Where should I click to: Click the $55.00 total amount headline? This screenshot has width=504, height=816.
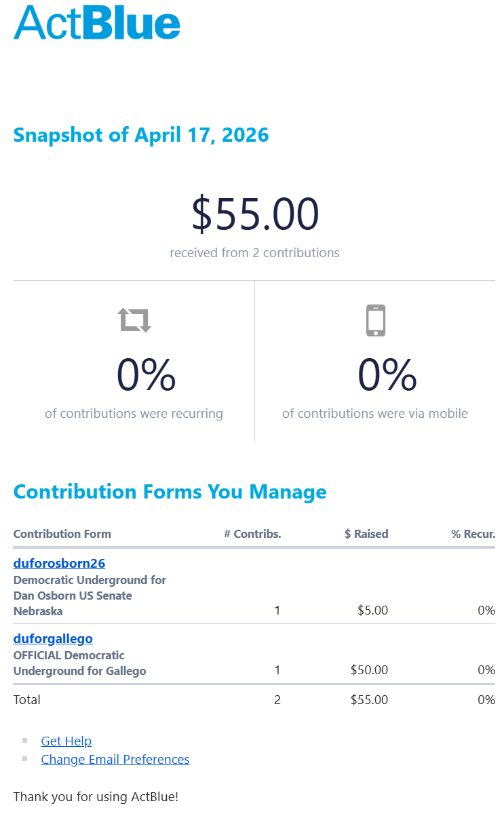[254, 214]
